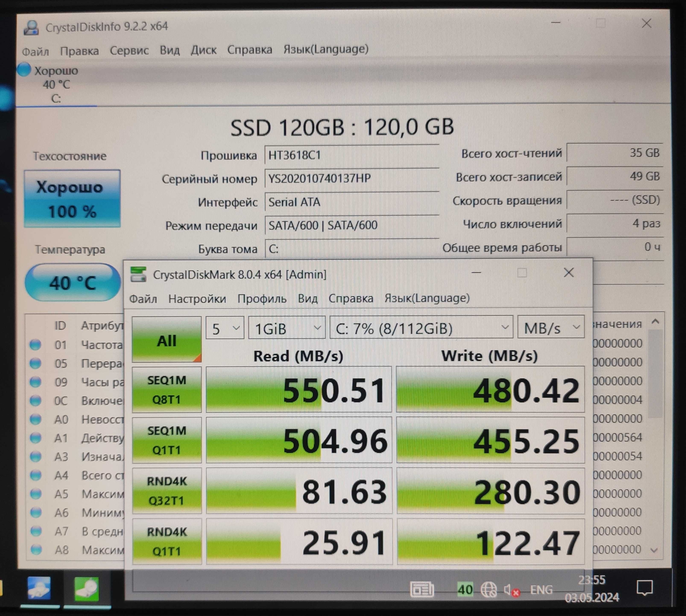Click the attribute list scrollbar down arrow
Image resolution: width=686 pixels, height=616 pixels.
654,550
